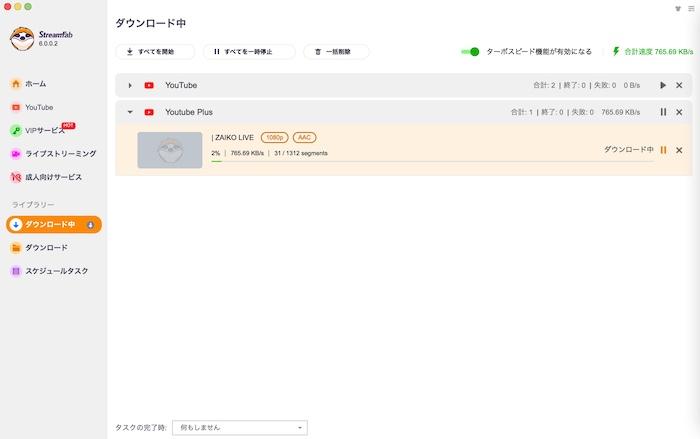
Task: Open VIPサービス in the sidebar
Action: click(43, 130)
